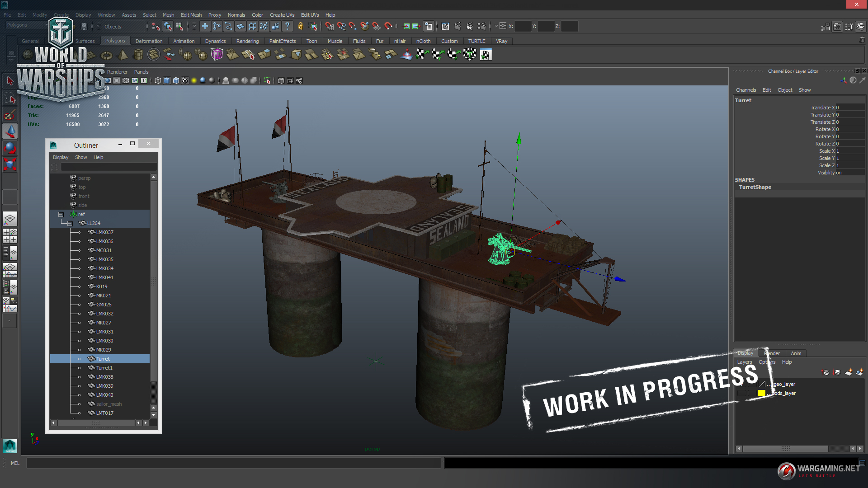Open the Render Settings icon
The height and width of the screenshot is (488, 868).
[x=481, y=26]
